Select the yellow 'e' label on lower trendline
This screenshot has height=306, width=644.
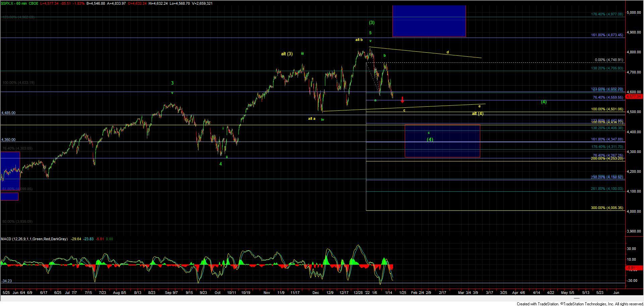click(x=479, y=106)
